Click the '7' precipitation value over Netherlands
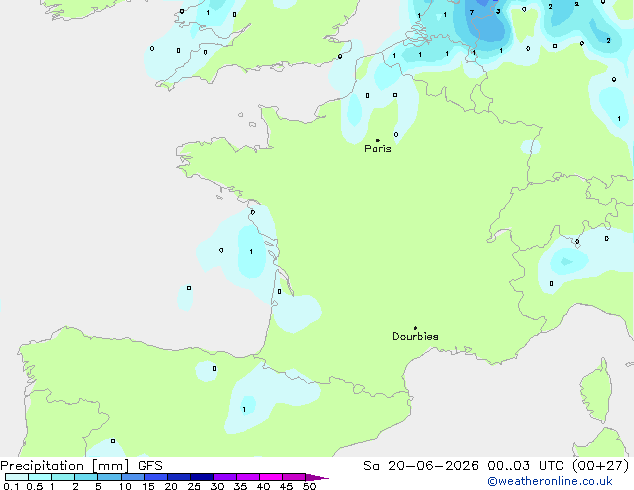 tap(472, 13)
